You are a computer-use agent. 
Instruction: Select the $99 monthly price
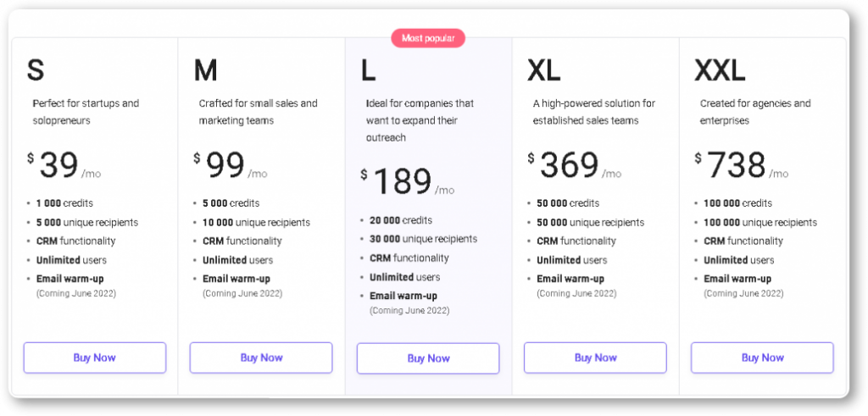pos(231,165)
